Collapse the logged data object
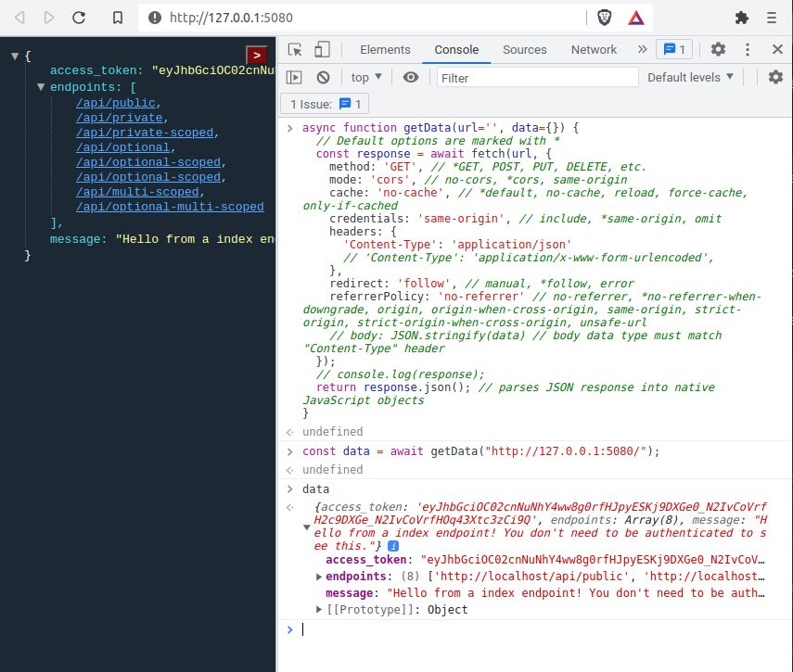This screenshot has width=793, height=672. pyautogui.click(x=306, y=527)
